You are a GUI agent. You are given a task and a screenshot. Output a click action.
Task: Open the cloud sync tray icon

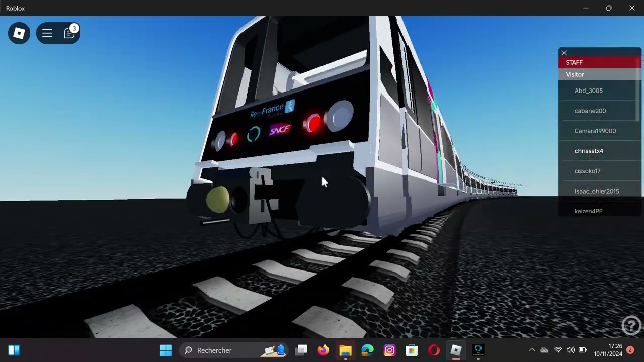pos(544,350)
